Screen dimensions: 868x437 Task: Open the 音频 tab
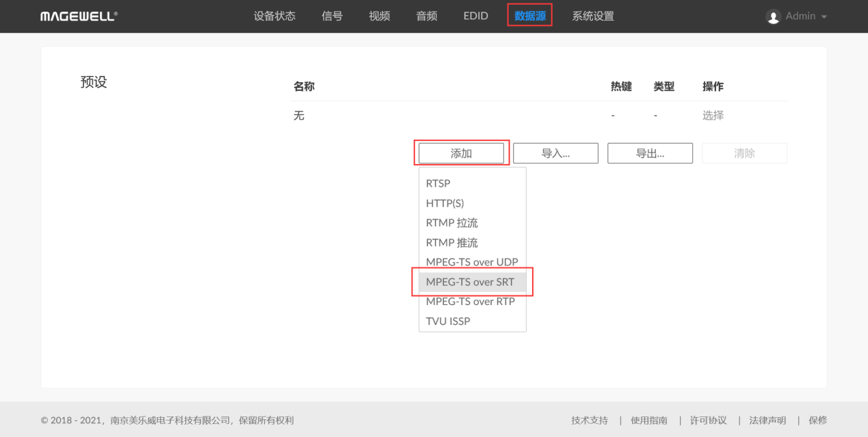[x=427, y=16]
